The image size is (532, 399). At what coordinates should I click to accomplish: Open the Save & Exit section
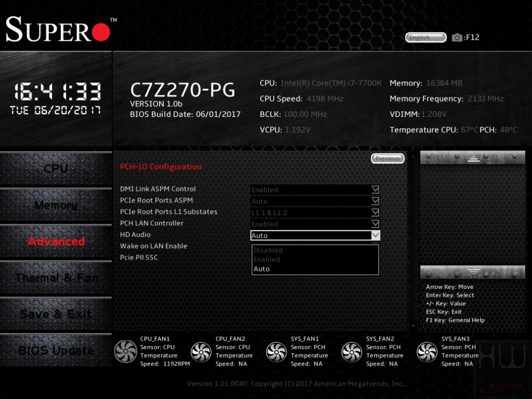click(x=56, y=314)
